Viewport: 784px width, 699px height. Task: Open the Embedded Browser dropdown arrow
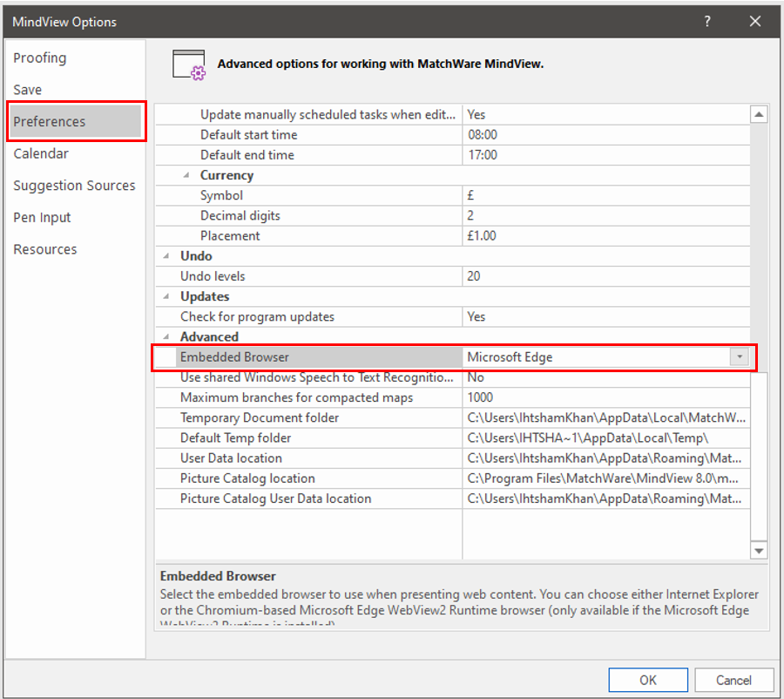(x=740, y=357)
